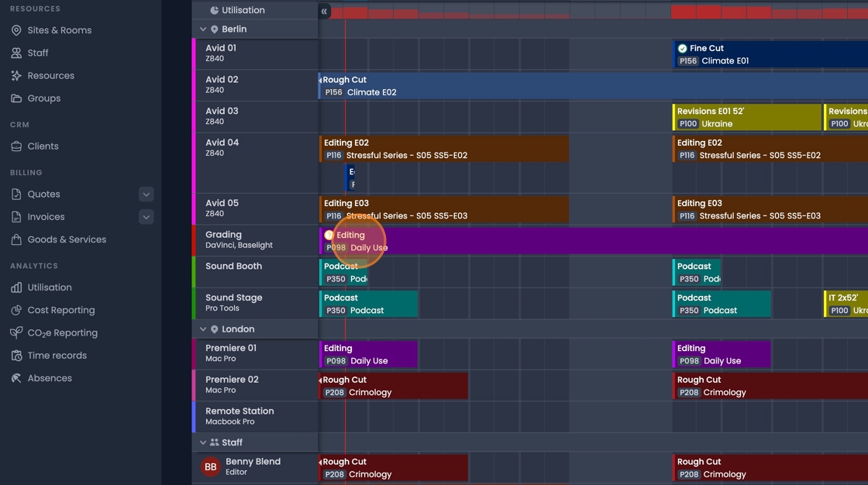Select the CO2e Reporting icon
The width and height of the screenshot is (868, 485).
15,332
